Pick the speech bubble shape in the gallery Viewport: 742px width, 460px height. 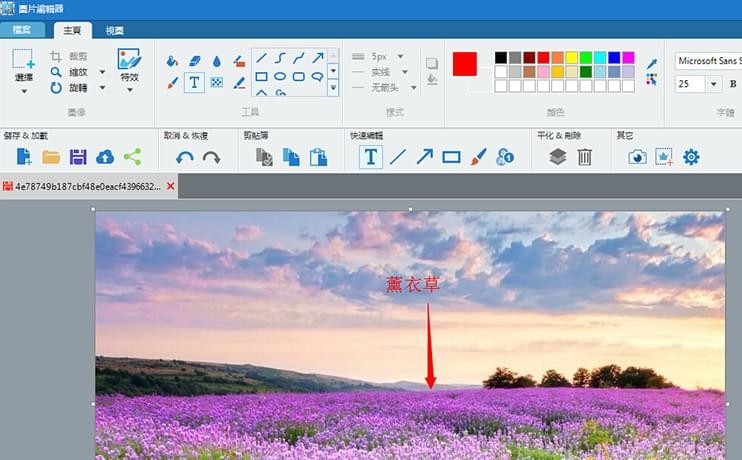[318, 76]
